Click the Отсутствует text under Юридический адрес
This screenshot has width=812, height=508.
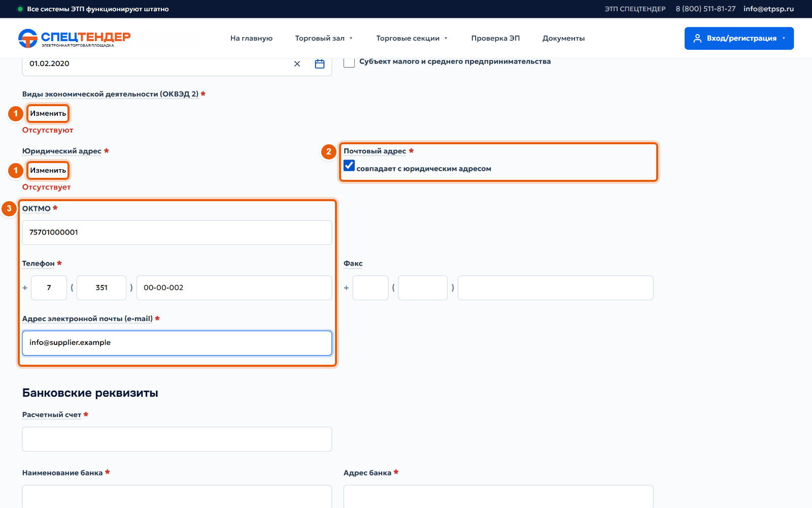pos(46,187)
